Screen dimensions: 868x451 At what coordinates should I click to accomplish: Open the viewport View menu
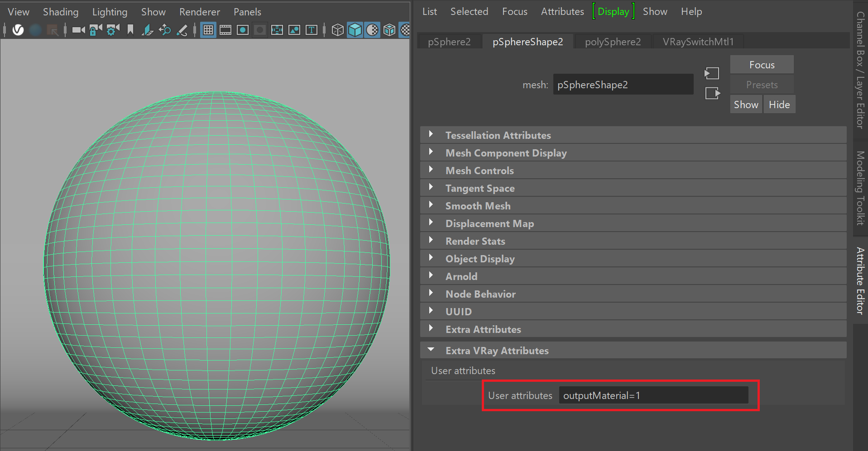point(19,12)
